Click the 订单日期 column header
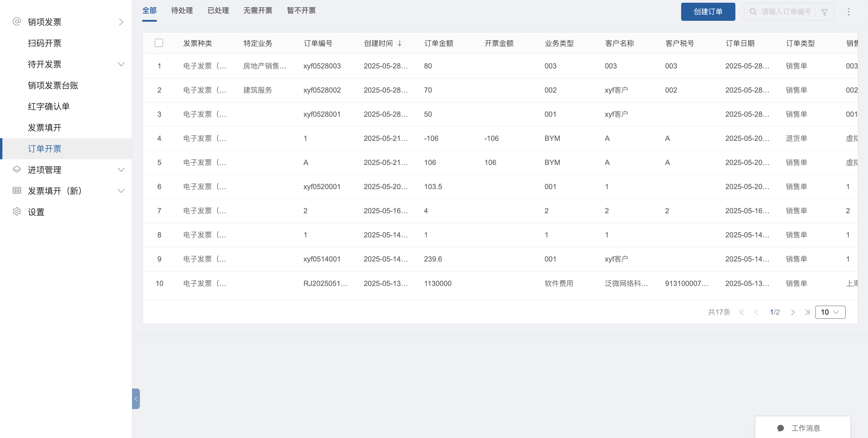868x438 pixels. (x=740, y=43)
